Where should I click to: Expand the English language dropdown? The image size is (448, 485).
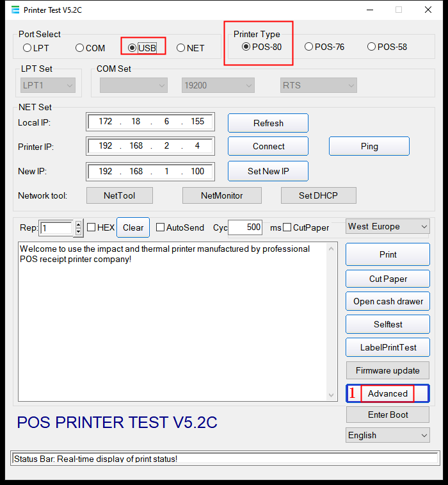coord(387,435)
